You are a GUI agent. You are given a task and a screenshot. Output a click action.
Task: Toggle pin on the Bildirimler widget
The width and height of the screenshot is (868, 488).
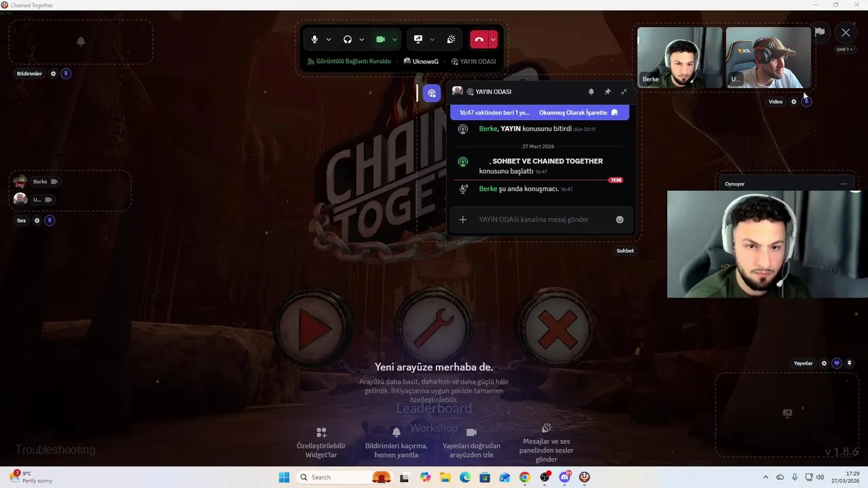pos(66,74)
